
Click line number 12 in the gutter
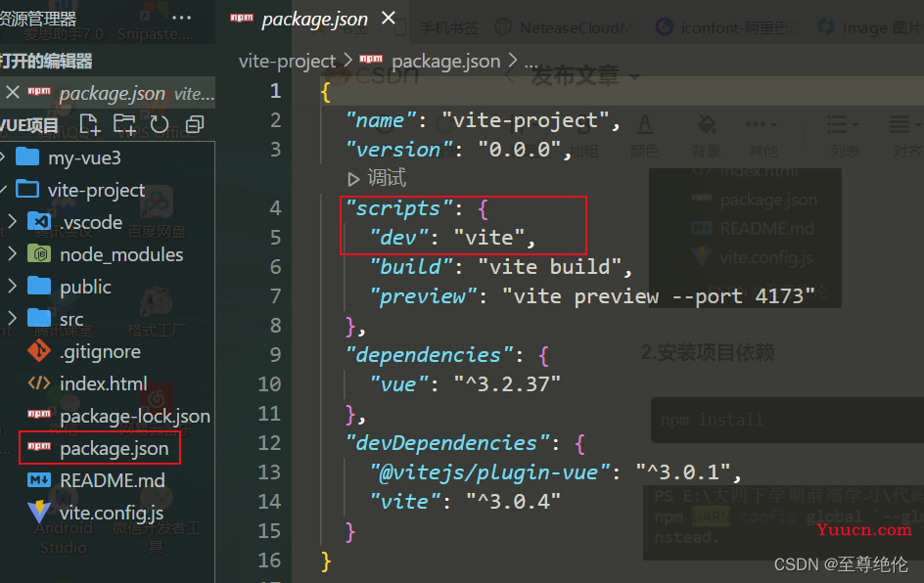269,443
